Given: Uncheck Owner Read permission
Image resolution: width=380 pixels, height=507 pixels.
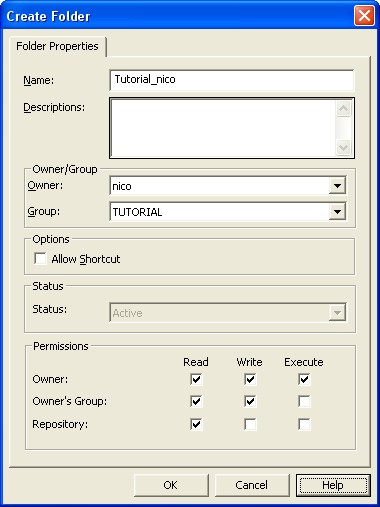Looking at the screenshot, I should (196, 379).
